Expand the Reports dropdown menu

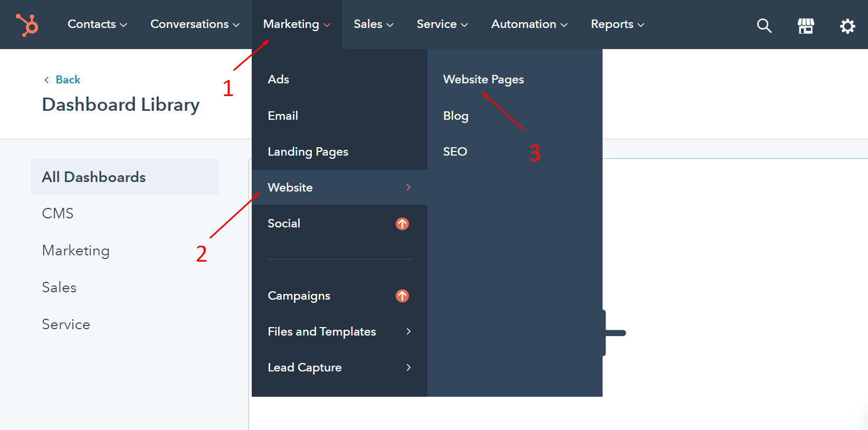[x=617, y=24]
